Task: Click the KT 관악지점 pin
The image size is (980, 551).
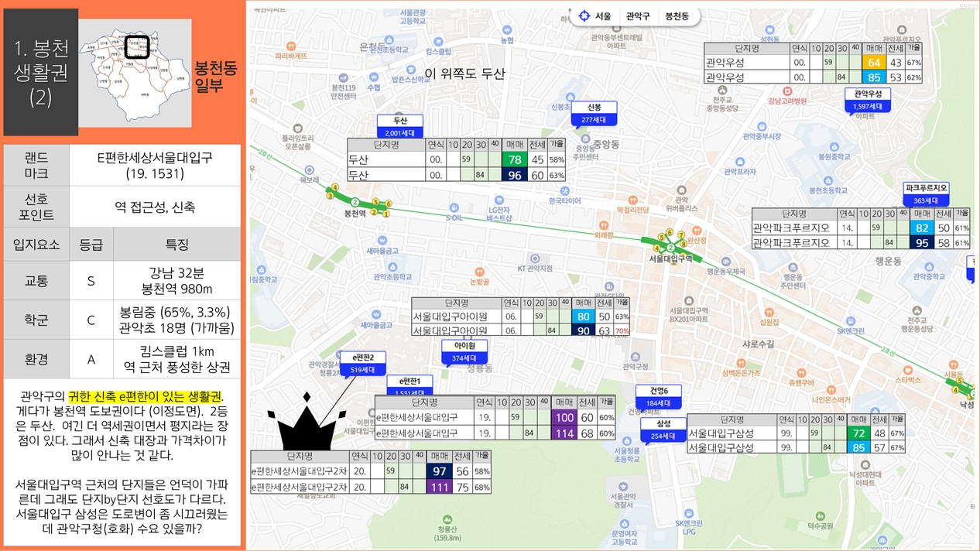Action: pyautogui.click(x=534, y=258)
